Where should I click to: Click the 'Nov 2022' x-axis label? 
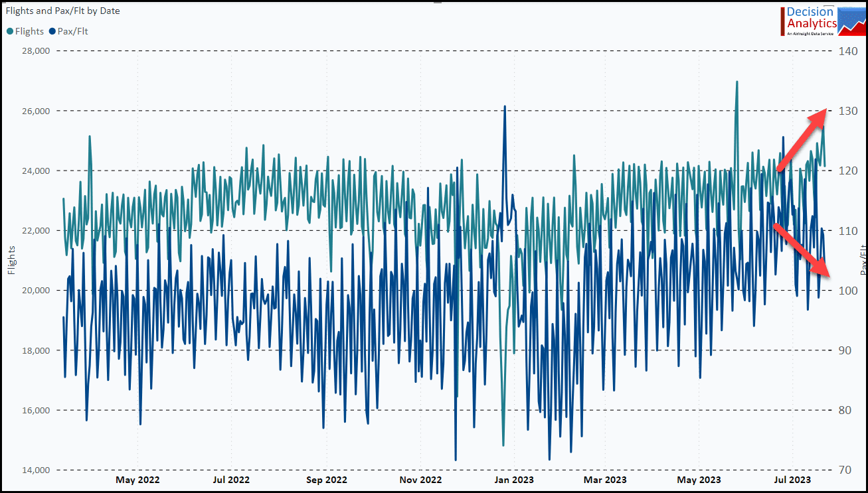pyautogui.click(x=419, y=480)
